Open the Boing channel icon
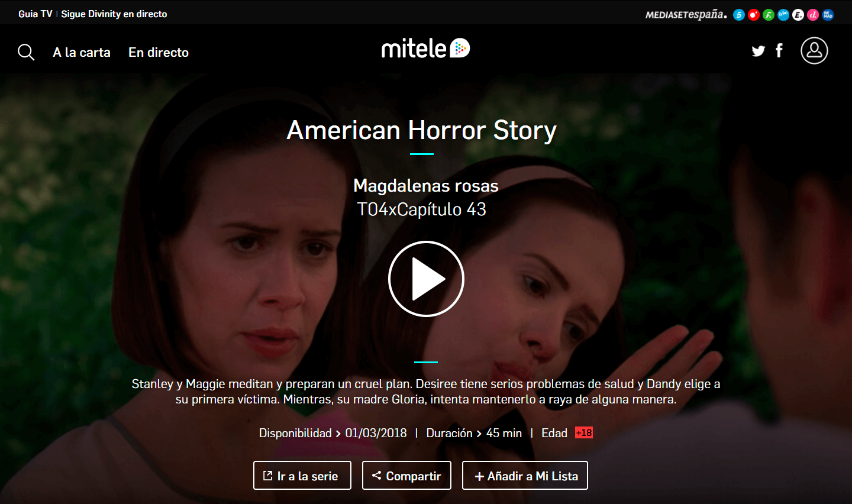This screenshot has height=504, width=852. pyautogui.click(x=783, y=15)
